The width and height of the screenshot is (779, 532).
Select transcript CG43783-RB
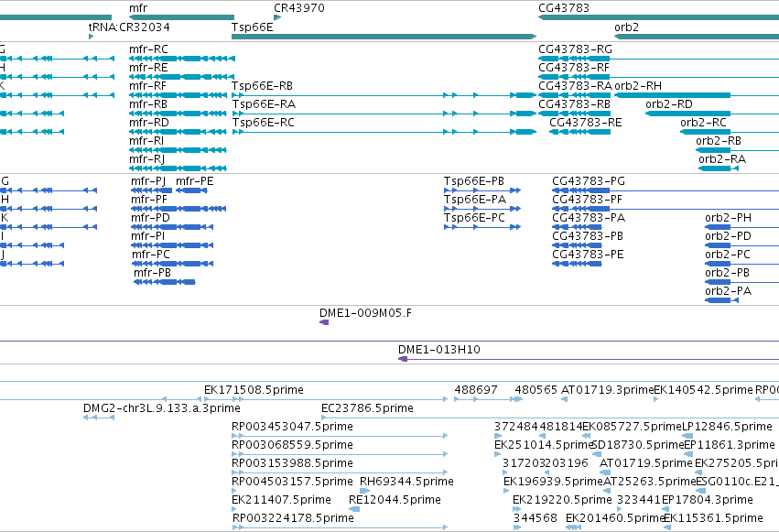(574, 114)
